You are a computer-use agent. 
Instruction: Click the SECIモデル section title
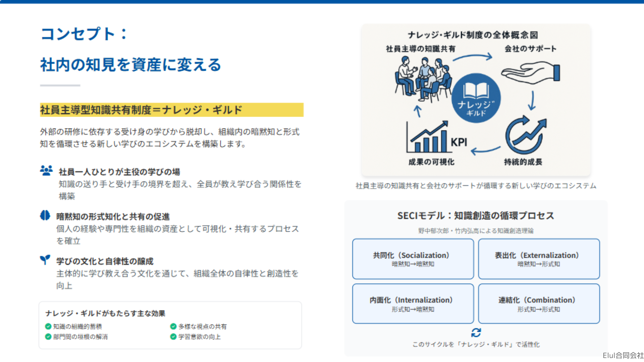pos(476,216)
